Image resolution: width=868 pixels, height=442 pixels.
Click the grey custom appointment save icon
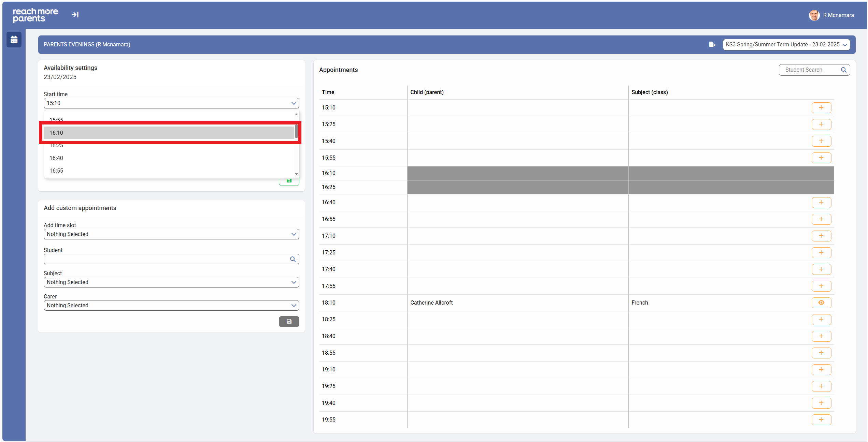click(x=289, y=321)
